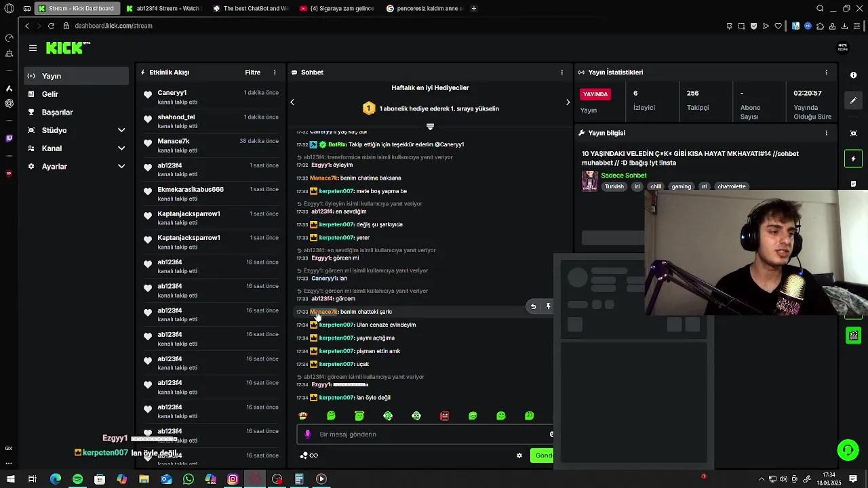The width and height of the screenshot is (868, 488).
Task: Insert the angry red emote
Action: coord(444,415)
